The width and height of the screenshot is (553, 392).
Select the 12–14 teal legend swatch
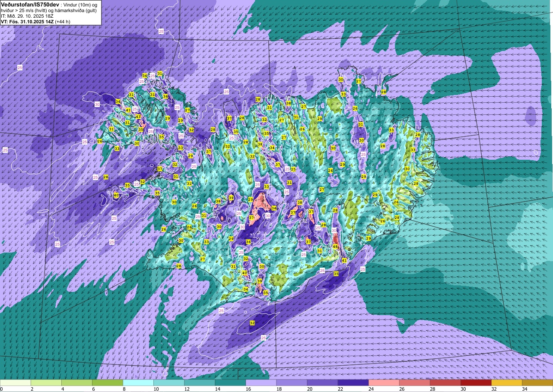coord(200,383)
